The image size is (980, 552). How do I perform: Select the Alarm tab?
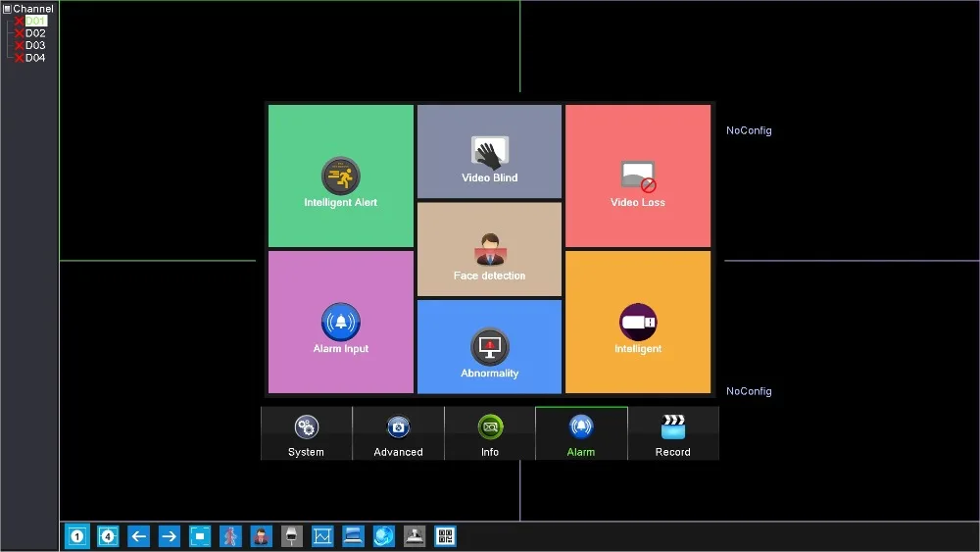[x=581, y=433]
